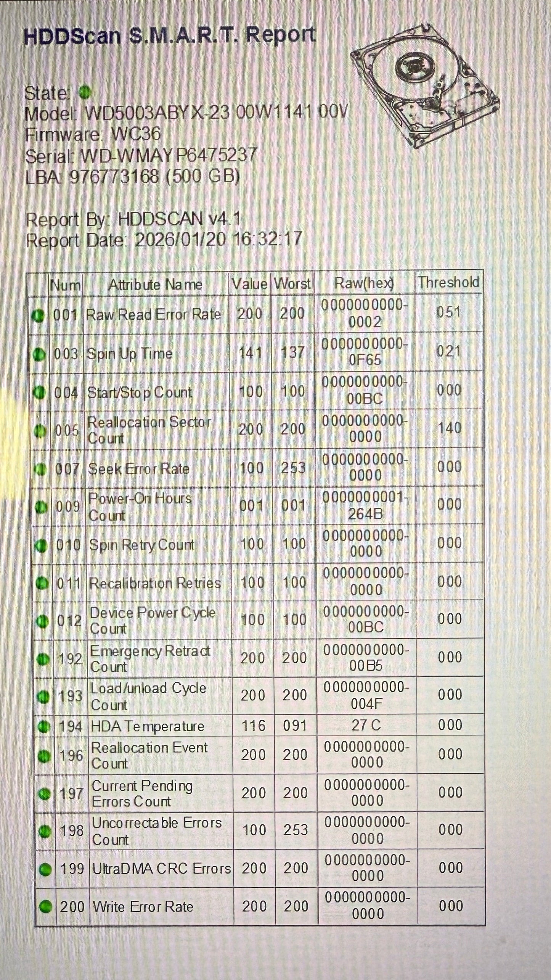
Task: Click status dot for Reallocation Sector Count
Action: click(40, 431)
